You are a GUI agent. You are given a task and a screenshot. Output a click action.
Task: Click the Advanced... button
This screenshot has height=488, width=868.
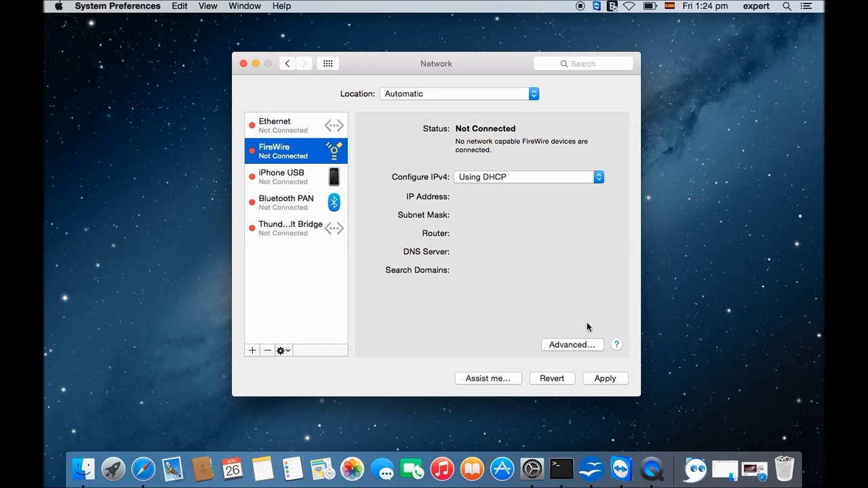572,344
